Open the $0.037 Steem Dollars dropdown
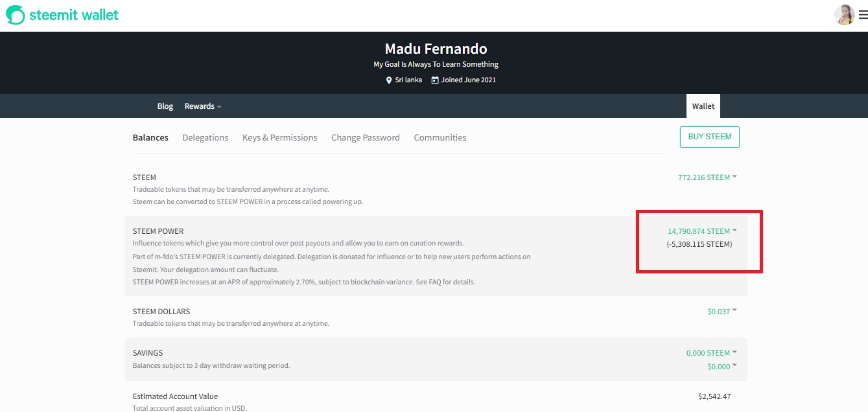868x412 pixels. 722,312
